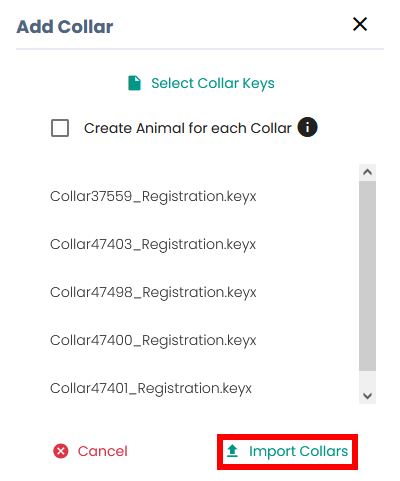
Task: Click the green file icon beside Select Collar Keys
Action: 135,83
